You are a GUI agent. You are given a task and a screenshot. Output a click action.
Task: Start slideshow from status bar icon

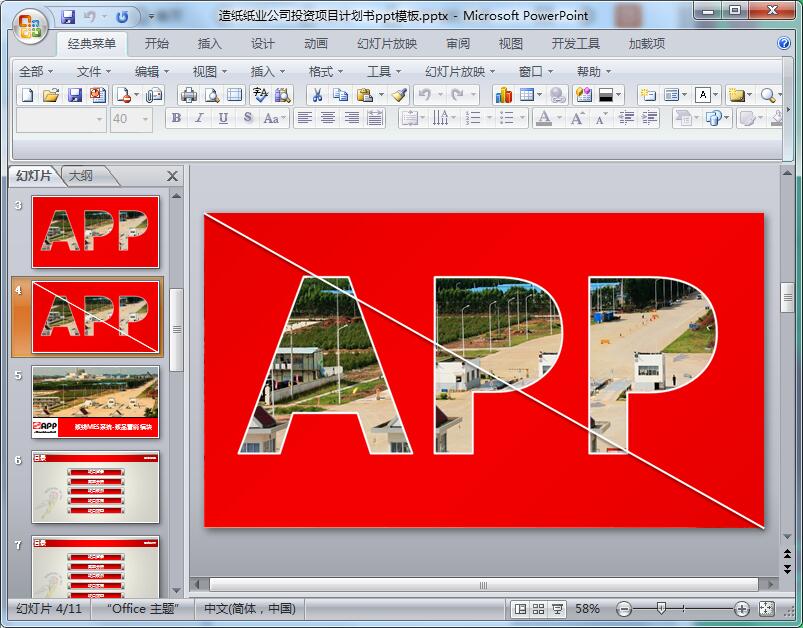(557, 608)
